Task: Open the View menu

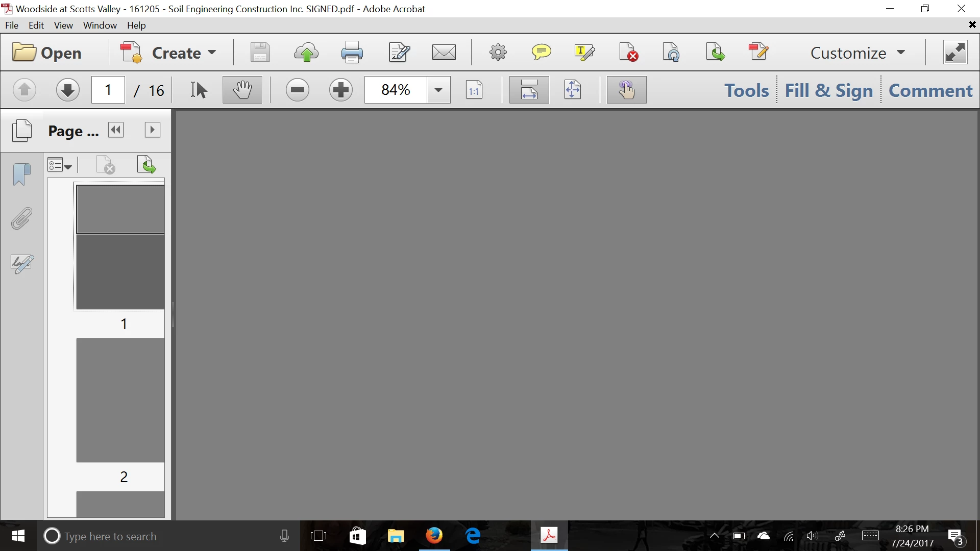Action: pos(63,26)
